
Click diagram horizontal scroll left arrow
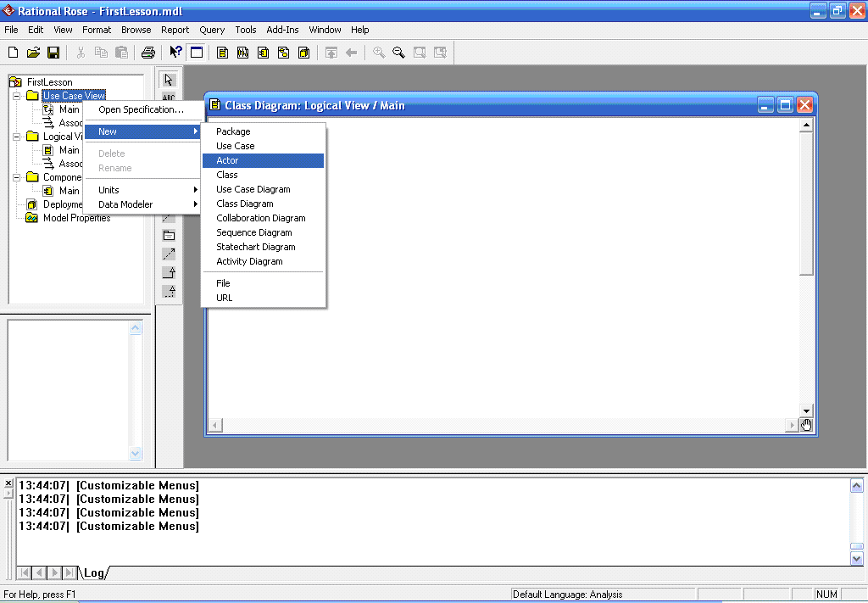click(x=215, y=425)
